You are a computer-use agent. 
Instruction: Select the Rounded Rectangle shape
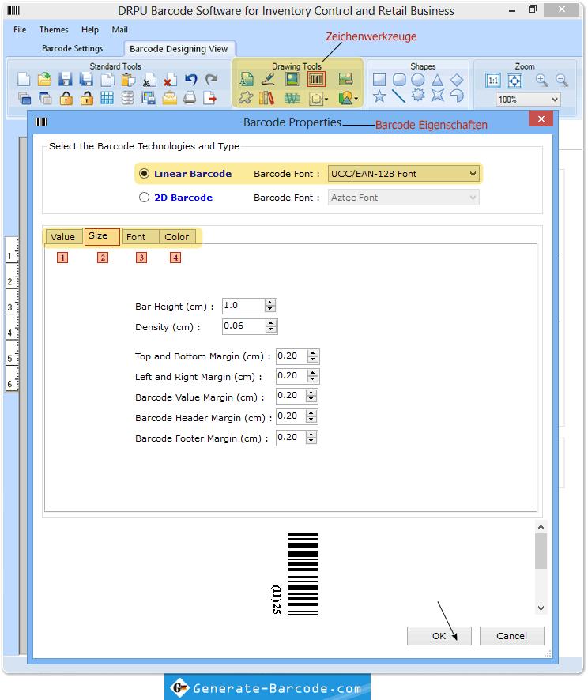399,80
